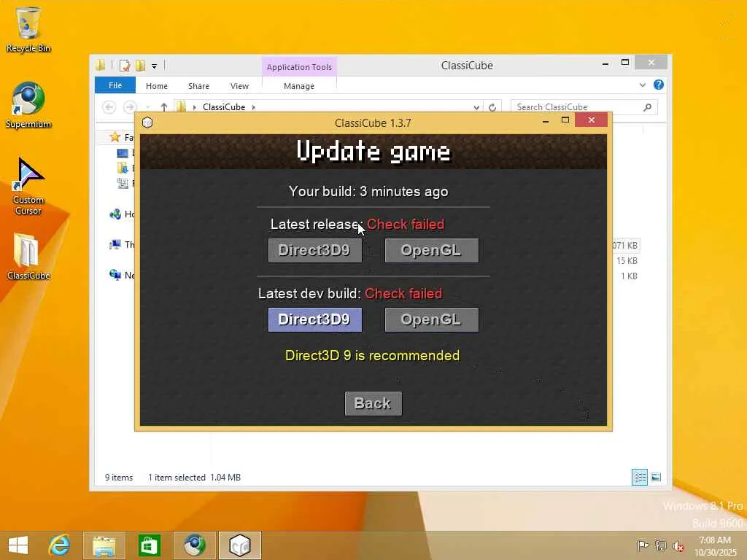
Task: Click the Explorer Back navigation arrow
Action: pyautogui.click(x=109, y=107)
